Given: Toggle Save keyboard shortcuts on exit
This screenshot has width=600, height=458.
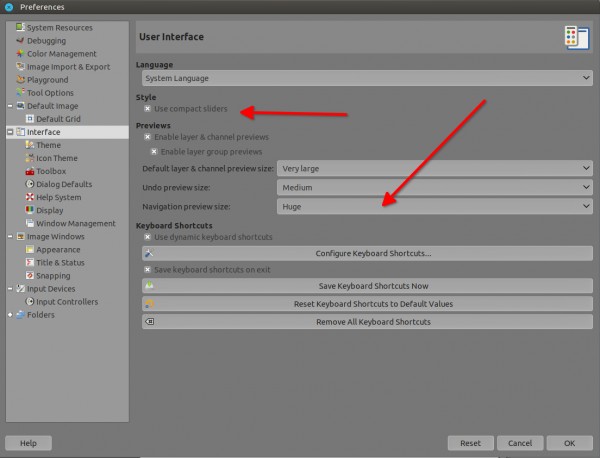Looking at the screenshot, I should [x=147, y=270].
